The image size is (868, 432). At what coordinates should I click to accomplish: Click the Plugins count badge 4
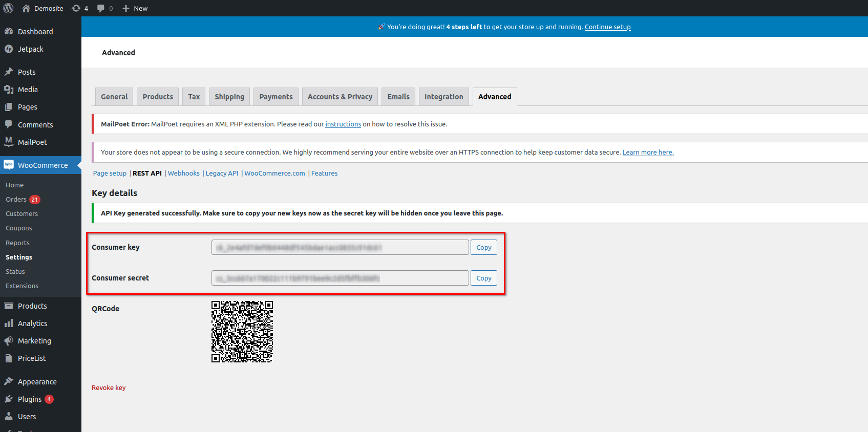[x=49, y=399]
